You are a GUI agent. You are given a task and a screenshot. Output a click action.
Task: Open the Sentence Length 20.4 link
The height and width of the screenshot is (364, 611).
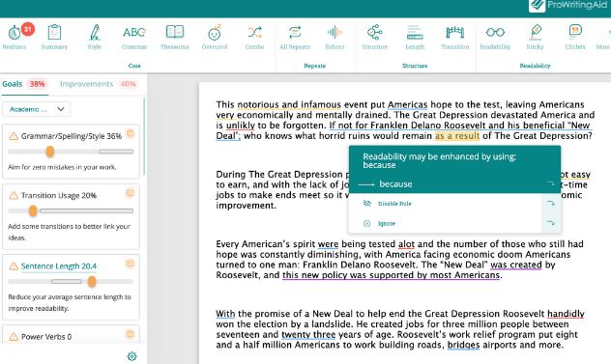58,266
